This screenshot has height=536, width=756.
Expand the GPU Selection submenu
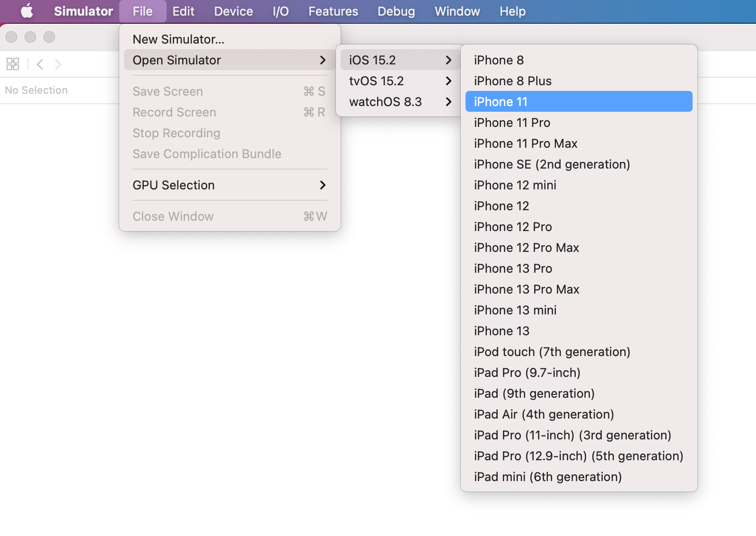coord(230,185)
